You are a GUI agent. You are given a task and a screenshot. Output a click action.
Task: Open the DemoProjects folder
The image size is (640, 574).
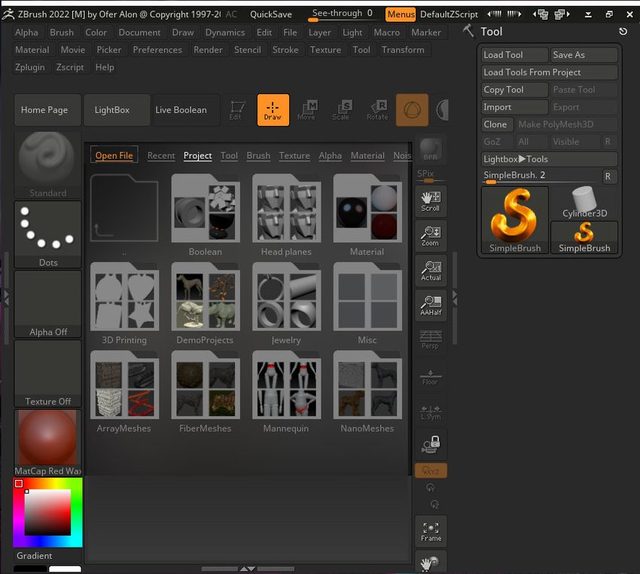(x=205, y=300)
